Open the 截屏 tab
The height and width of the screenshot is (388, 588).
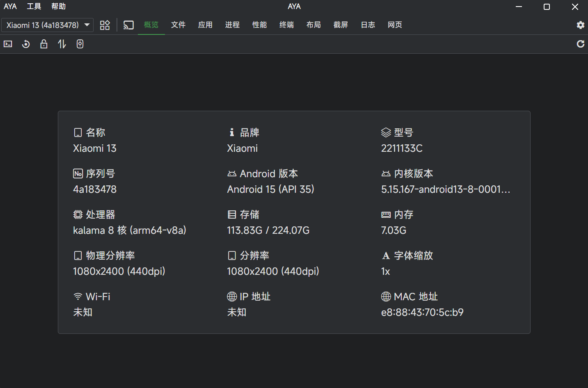[x=341, y=25]
